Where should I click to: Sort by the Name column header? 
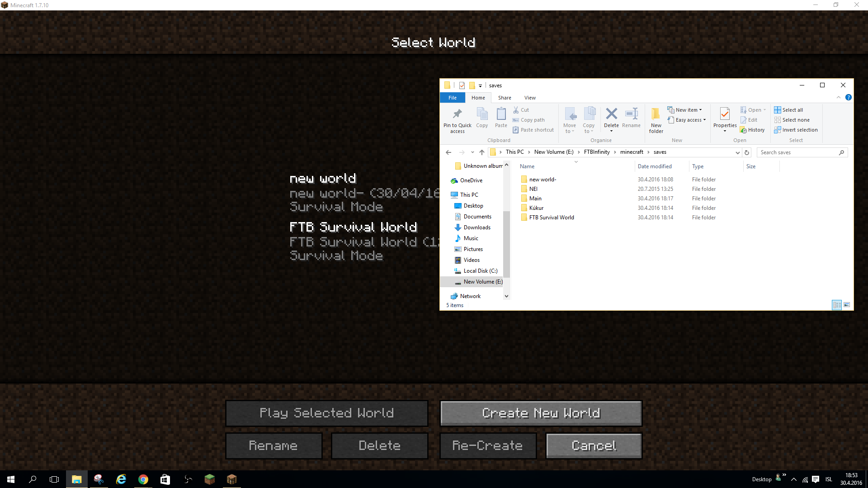pyautogui.click(x=527, y=166)
